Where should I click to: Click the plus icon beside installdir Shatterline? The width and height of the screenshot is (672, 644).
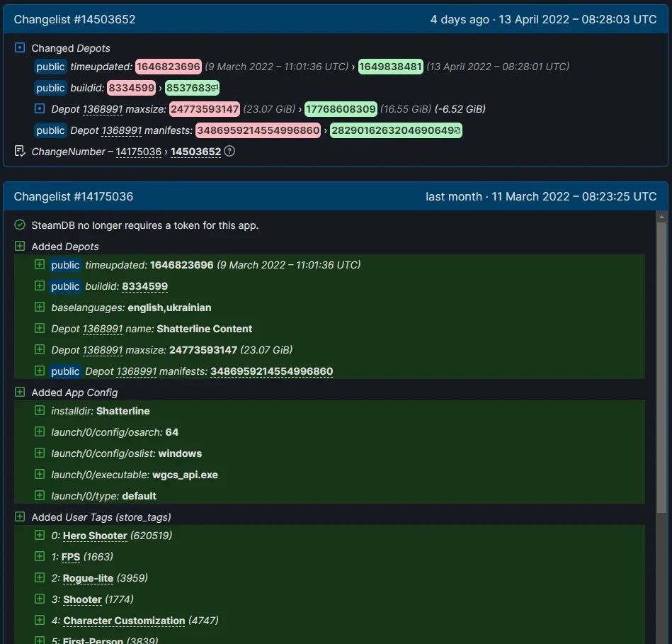point(40,411)
